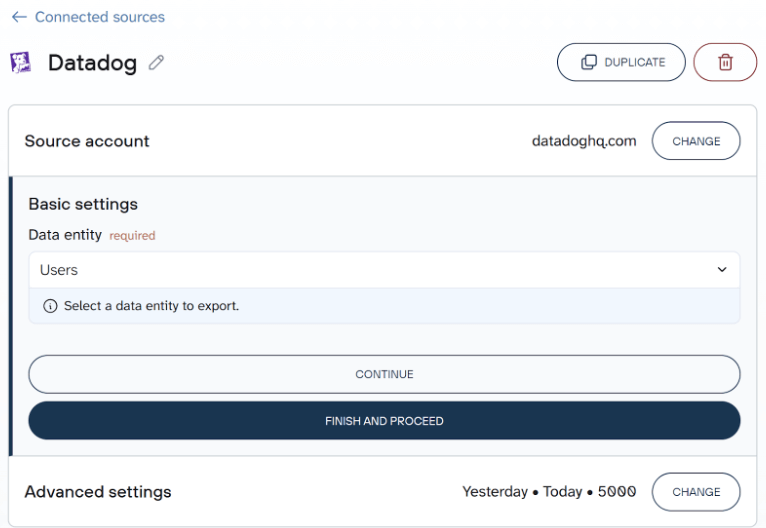The width and height of the screenshot is (766, 528).
Task: Edit the Datadog source name pencil
Action: pyautogui.click(x=156, y=63)
